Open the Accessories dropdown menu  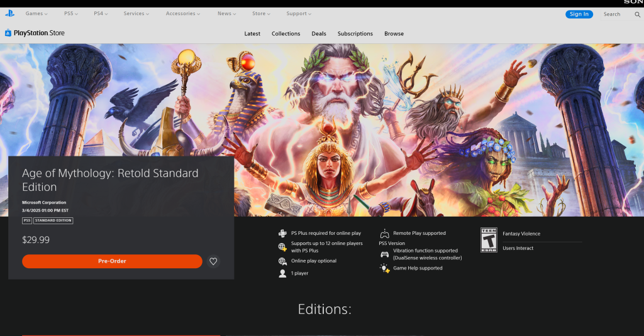[183, 14]
